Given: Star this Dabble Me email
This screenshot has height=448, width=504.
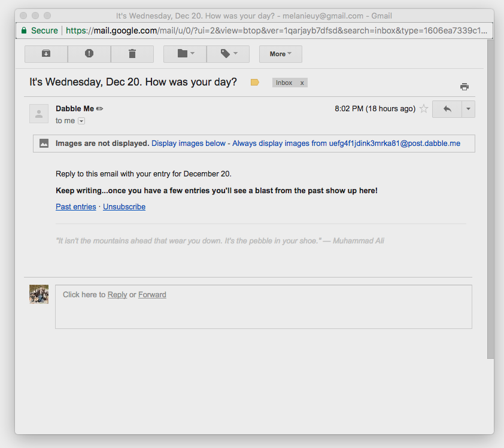Looking at the screenshot, I should pyautogui.click(x=424, y=109).
